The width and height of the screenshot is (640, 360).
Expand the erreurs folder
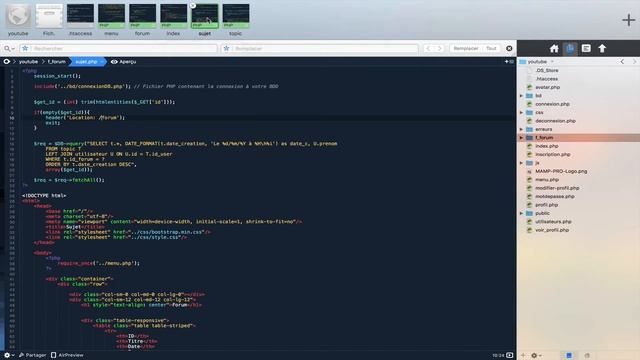(521, 129)
